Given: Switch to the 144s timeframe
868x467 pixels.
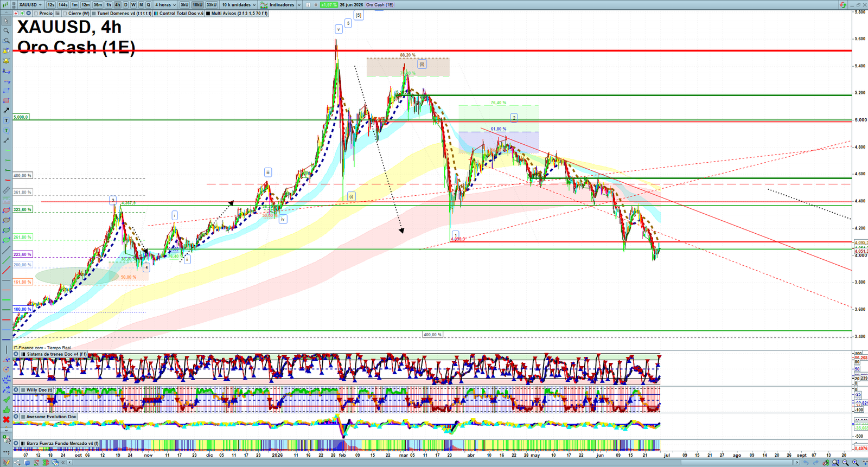Looking at the screenshot, I should (x=62, y=5).
